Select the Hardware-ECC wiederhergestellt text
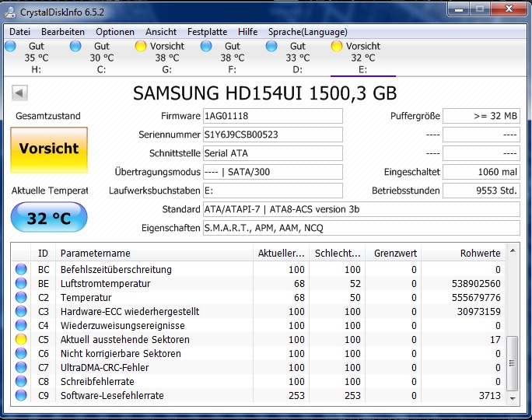 (x=130, y=312)
